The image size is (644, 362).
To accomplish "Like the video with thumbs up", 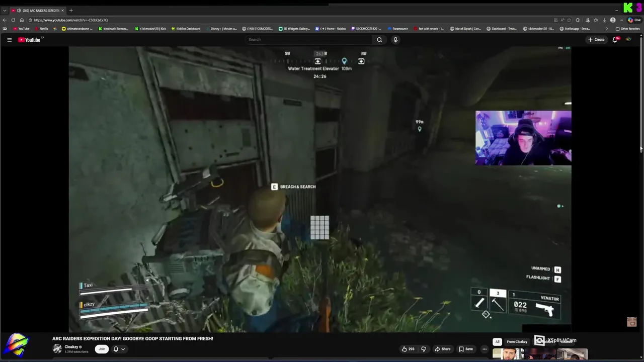I will [408, 349].
